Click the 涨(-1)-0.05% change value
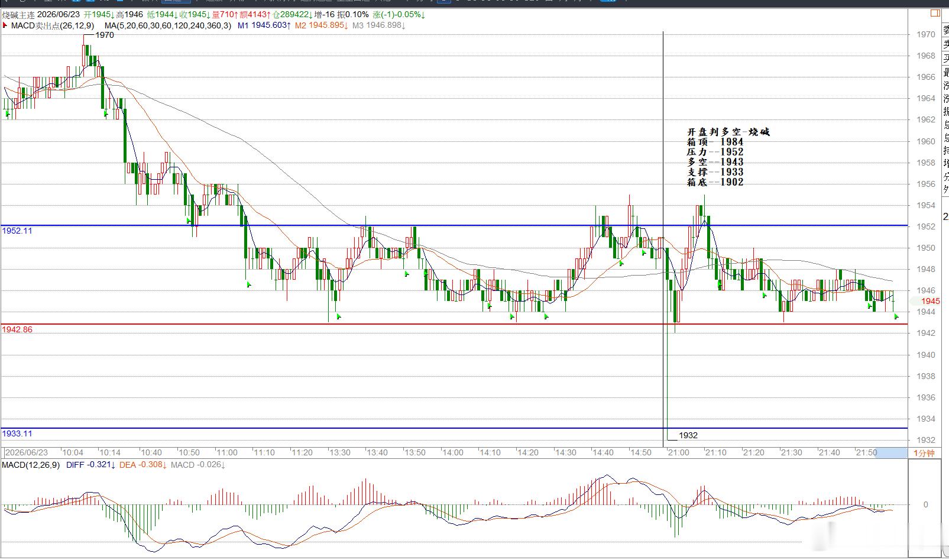This screenshot has height=560, width=949. click(399, 14)
